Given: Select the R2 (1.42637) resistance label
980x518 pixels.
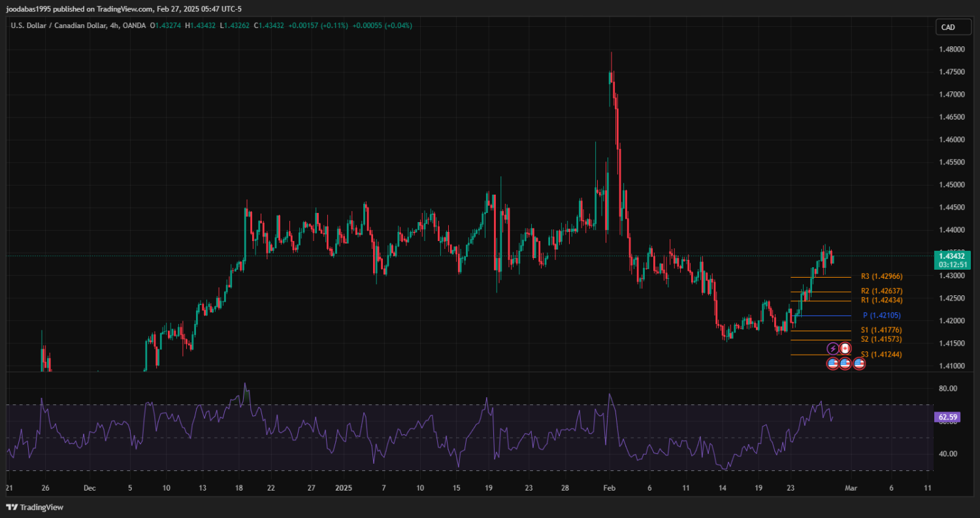Looking at the screenshot, I should [x=881, y=291].
